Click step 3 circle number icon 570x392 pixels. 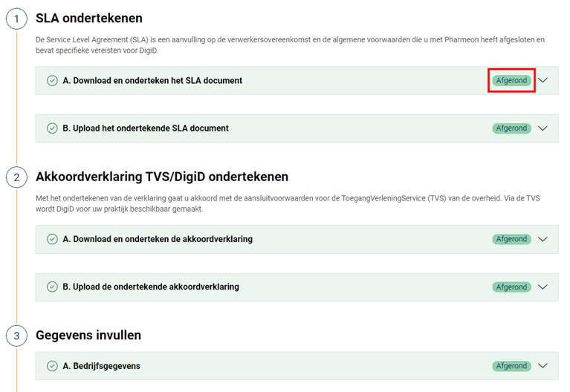16,336
